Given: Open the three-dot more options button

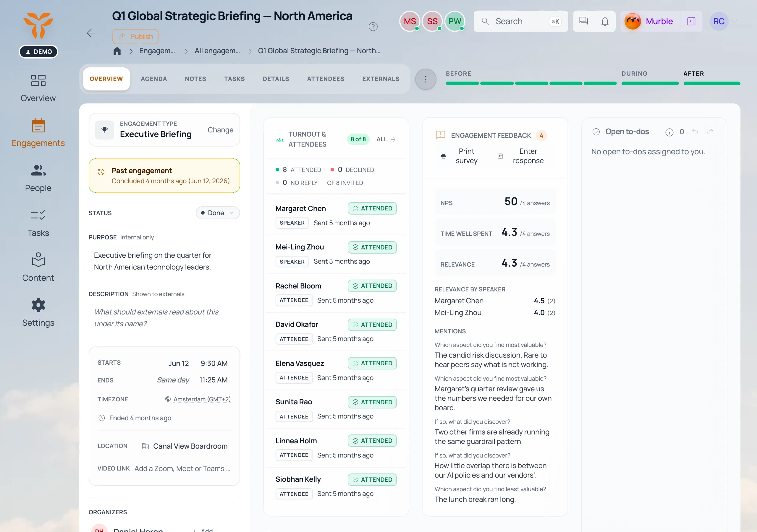Looking at the screenshot, I should click(x=426, y=79).
